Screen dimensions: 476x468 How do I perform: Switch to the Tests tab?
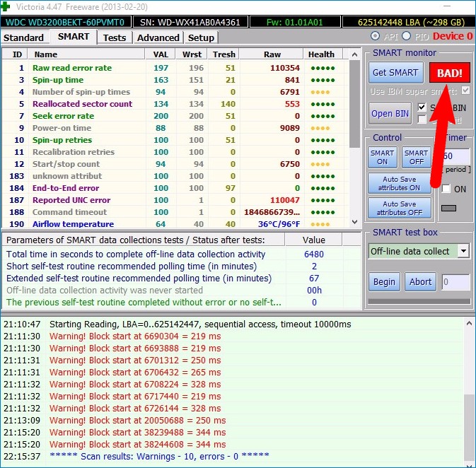pos(114,37)
